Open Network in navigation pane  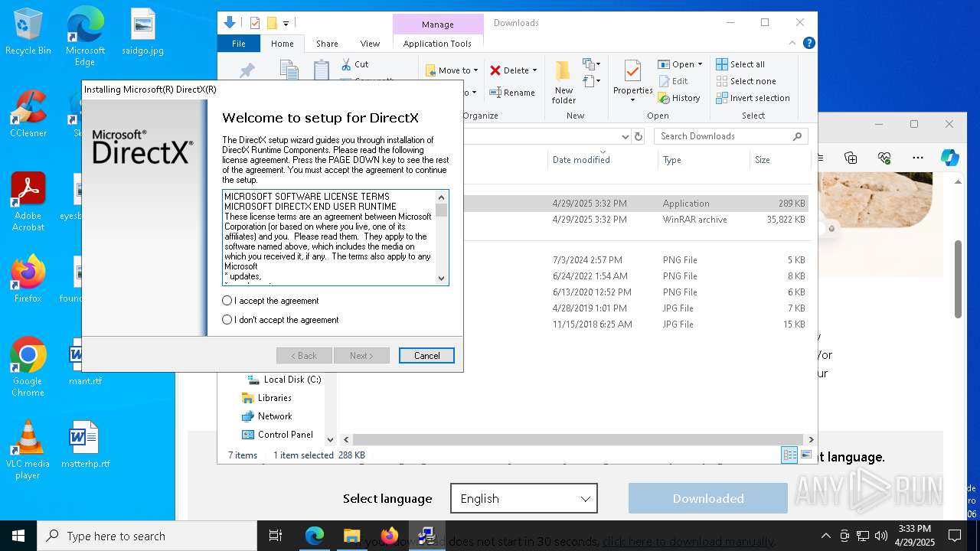point(266,416)
